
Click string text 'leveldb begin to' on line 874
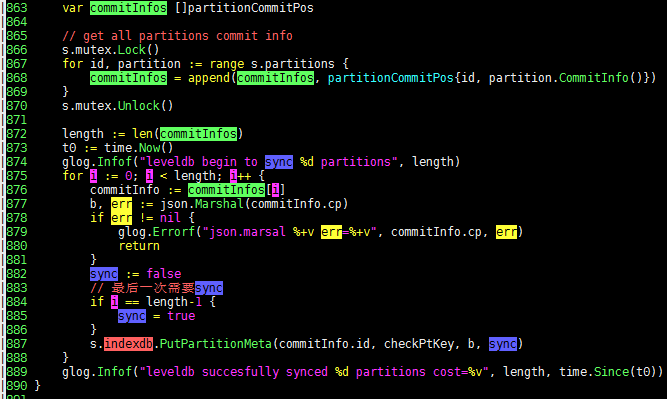[202, 162]
